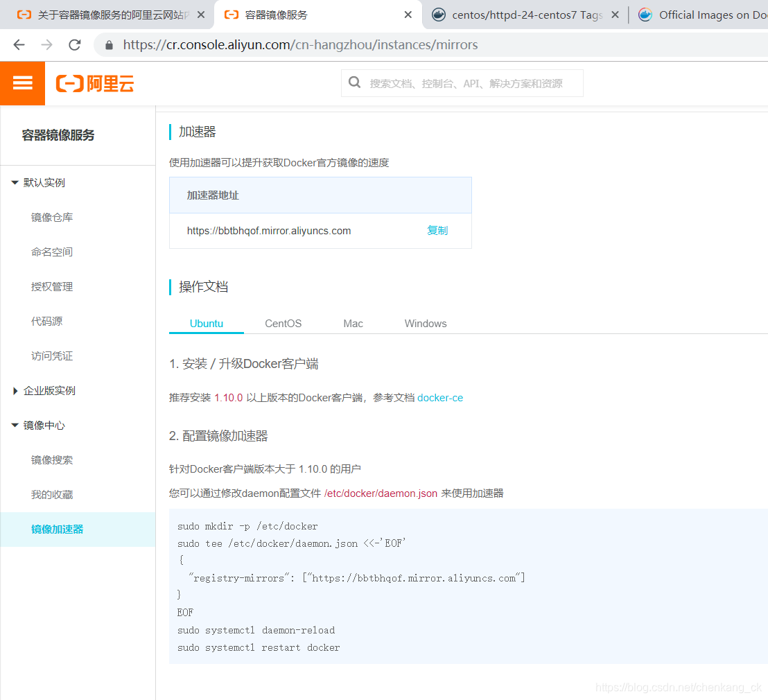Click the search magnifier icon
Image resolution: width=768 pixels, height=700 pixels.
[x=355, y=82]
